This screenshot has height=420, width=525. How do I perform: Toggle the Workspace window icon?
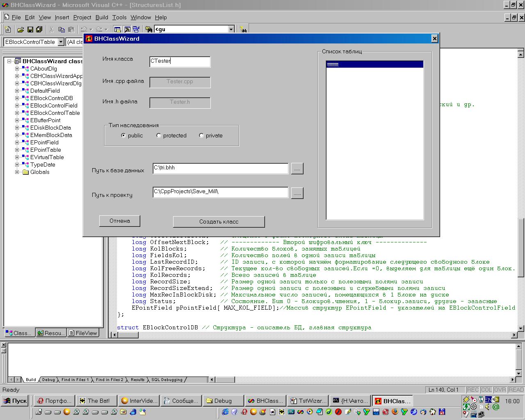[x=117, y=30]
